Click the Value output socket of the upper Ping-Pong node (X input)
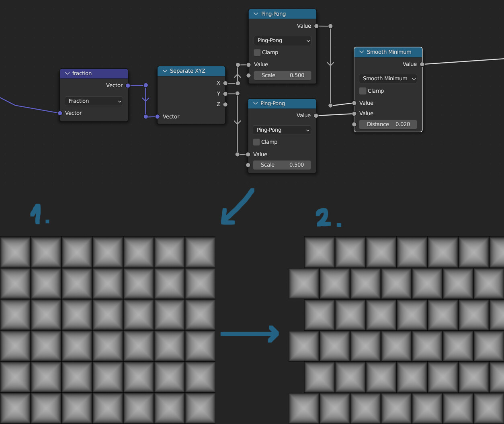Screen dimensions: 504x424 coord(317,26)
